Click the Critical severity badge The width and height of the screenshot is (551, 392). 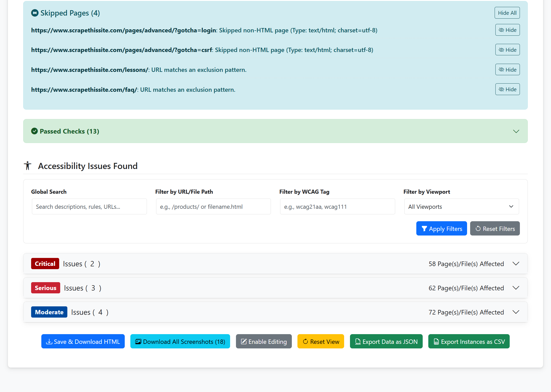pyautogui.click(x=45, y=264)
